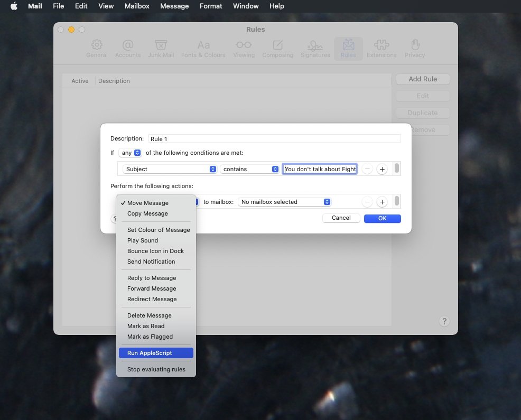Minimize the Rules window

click(71, 30)
